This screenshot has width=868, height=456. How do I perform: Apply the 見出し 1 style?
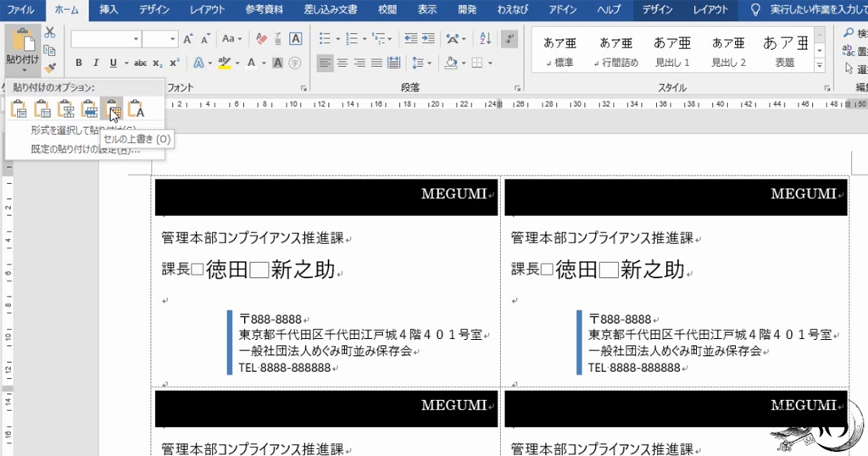pyautogui.click(x=672, y=51)
